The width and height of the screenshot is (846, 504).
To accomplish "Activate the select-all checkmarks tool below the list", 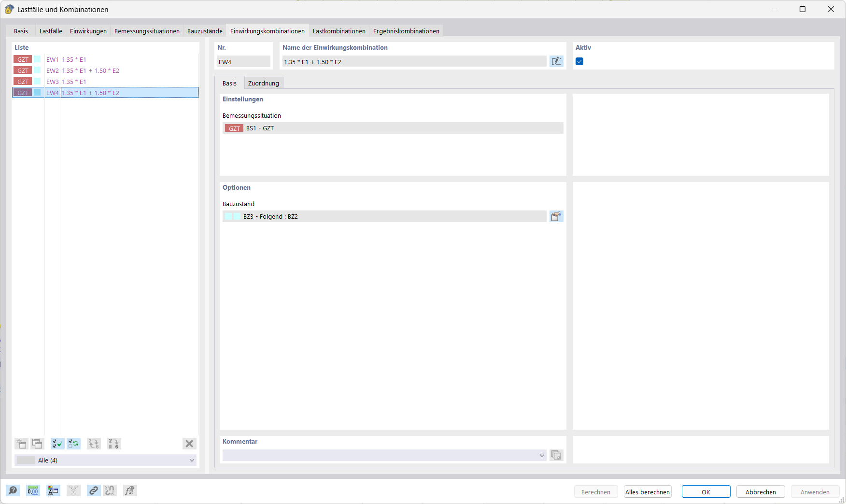I will click(57, 444).
